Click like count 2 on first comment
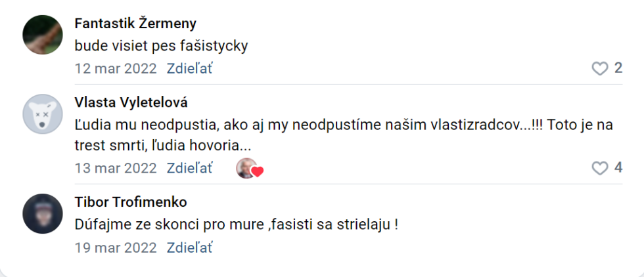This screenshot has height=277, width=644. click(618, 68)
